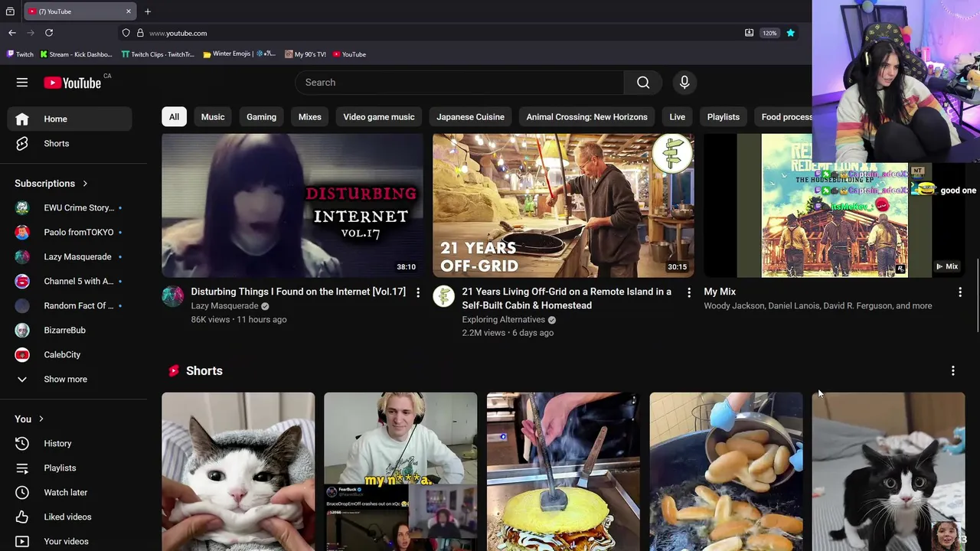
Task: Open the omelette burger cooking Short
Action: tap(563, 471)
